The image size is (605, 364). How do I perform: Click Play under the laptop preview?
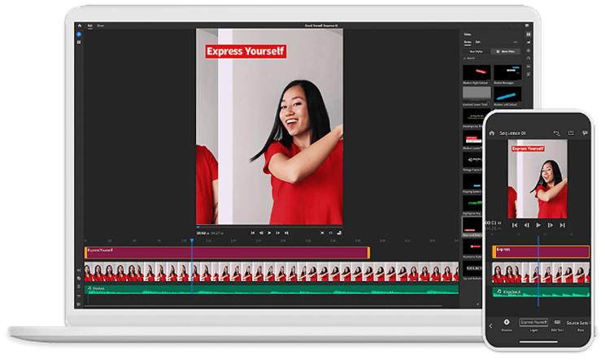coord(269,233)
